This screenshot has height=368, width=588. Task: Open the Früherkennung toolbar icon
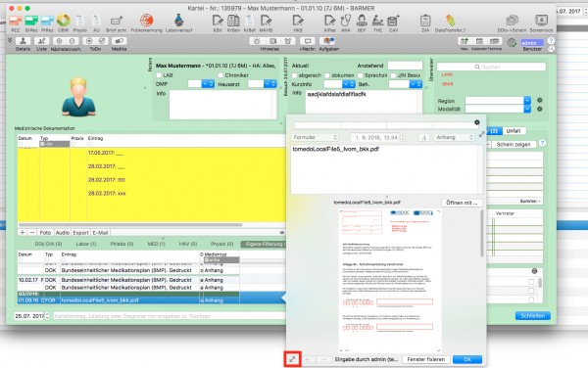147,21
